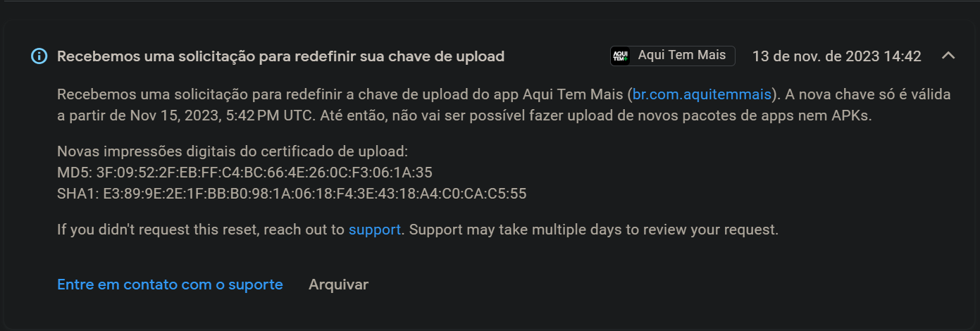Collapse the notification with the up chevron
This screenshot has height=331, width=980.
click(x=948, y=56)
